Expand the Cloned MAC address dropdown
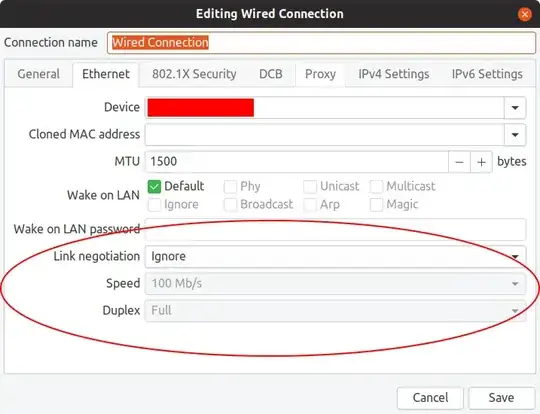This screenshot has width=540, height=414. pyautogui.click(x=515, y=135)
